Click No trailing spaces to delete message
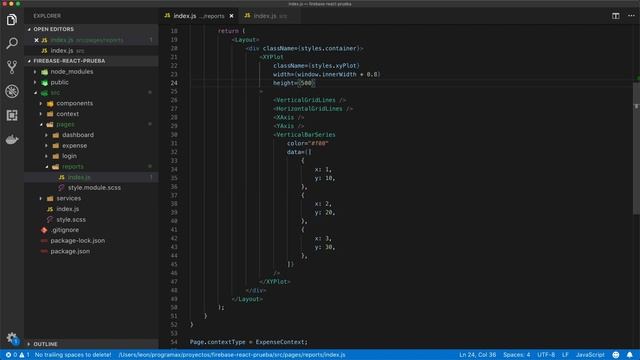 tap(73, 355)
